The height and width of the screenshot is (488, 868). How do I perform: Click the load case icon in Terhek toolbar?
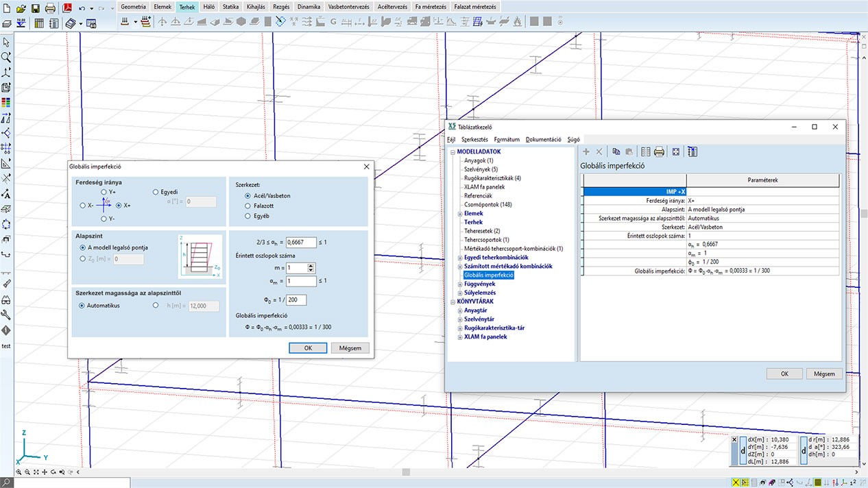click(x=125, y=22)
